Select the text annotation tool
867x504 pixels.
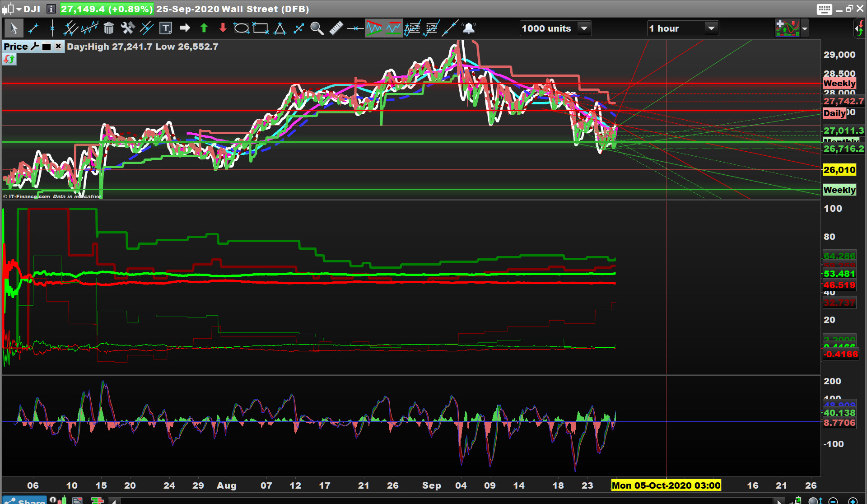(166, 28)
